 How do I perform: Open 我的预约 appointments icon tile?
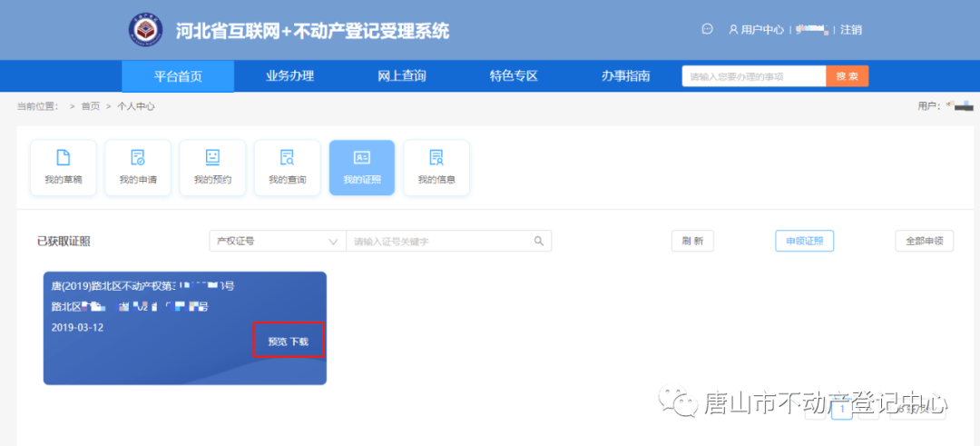[x=212, y=167]
